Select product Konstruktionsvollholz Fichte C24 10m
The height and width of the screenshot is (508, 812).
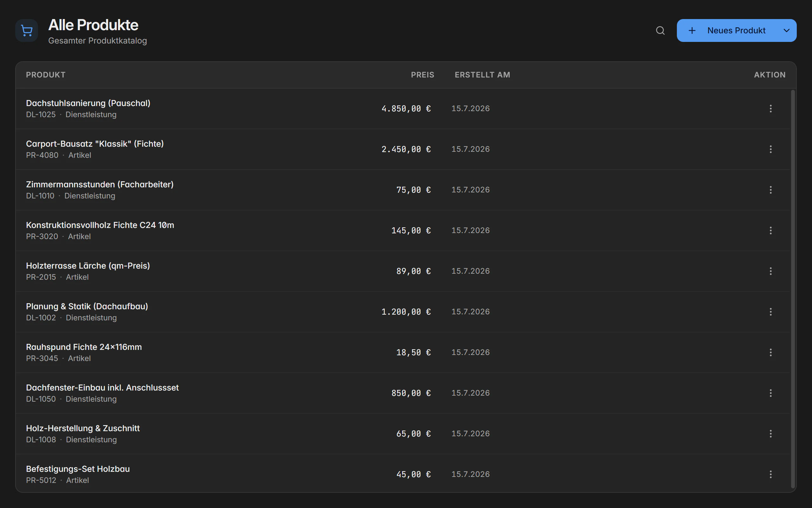tap(100, 225)
